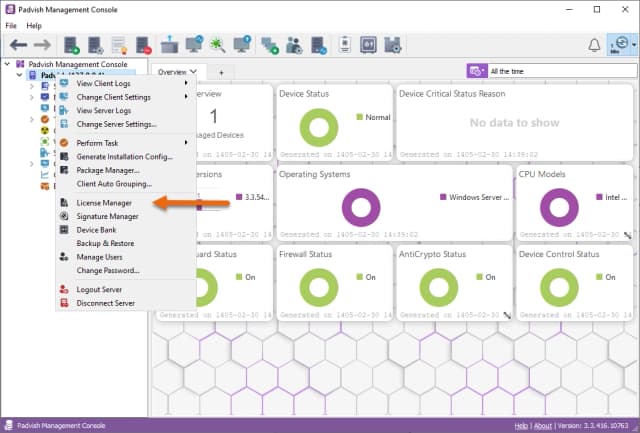
Task: Open the calendar time-range dropdown button
Action: tap(477, 71)
